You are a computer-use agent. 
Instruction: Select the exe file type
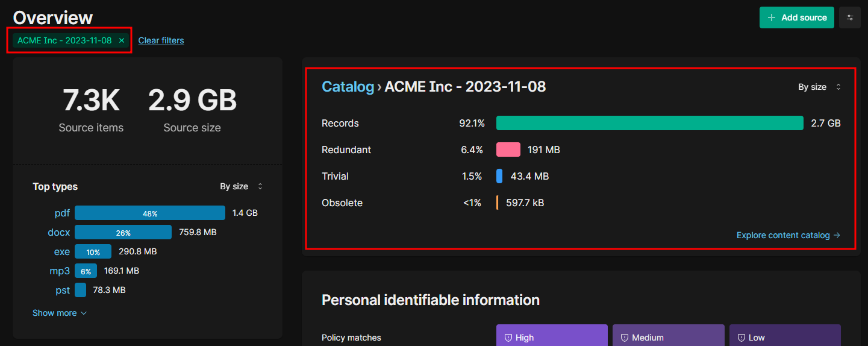coord(62,251)
